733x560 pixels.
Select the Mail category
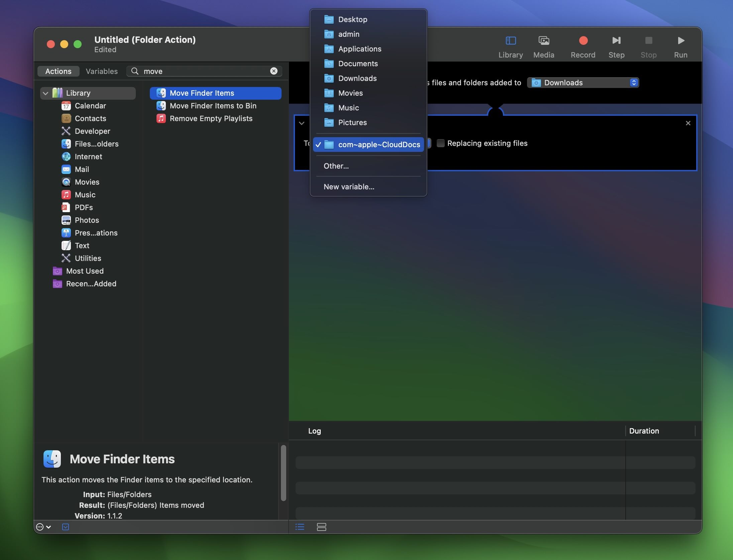(x=82, y=169)
